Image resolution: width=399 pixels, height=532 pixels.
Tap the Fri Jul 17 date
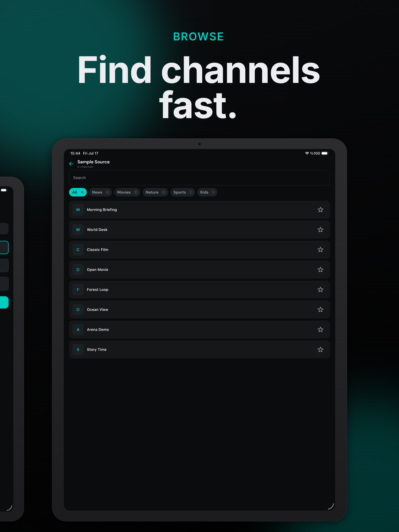[91, 153]
